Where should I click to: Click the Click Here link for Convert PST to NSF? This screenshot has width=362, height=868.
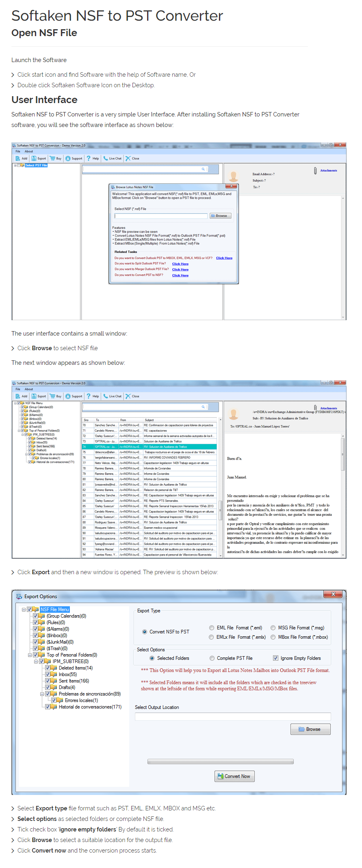180,276
